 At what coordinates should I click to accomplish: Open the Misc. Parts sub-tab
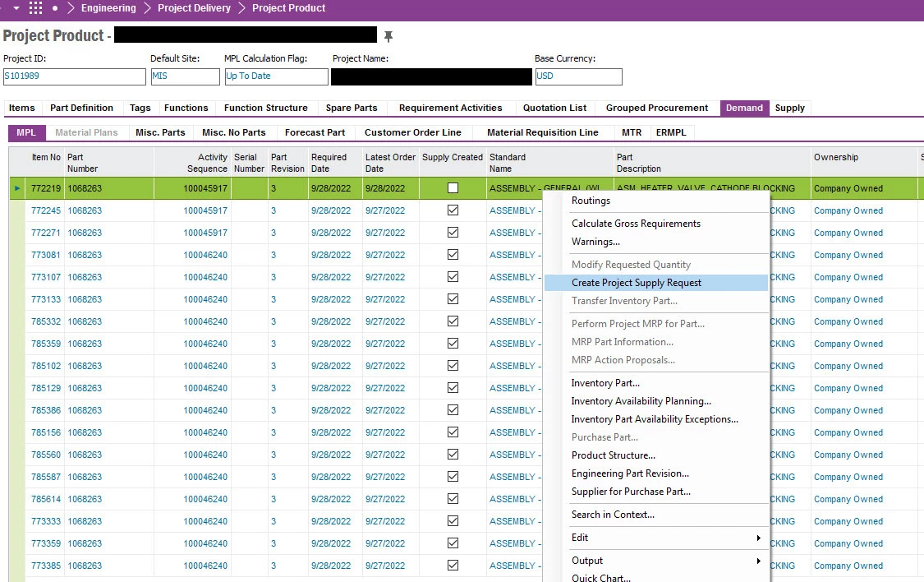coord(160,132)
